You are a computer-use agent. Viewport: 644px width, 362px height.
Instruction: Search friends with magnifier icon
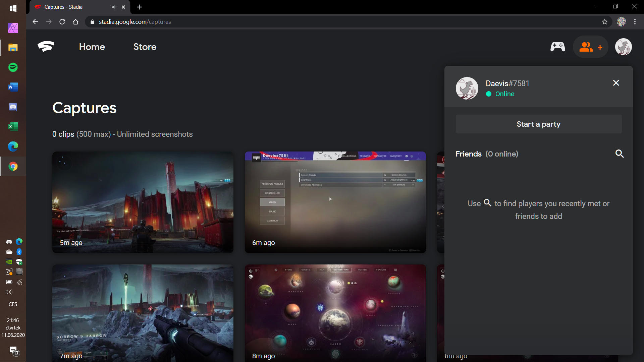point(619,154)
